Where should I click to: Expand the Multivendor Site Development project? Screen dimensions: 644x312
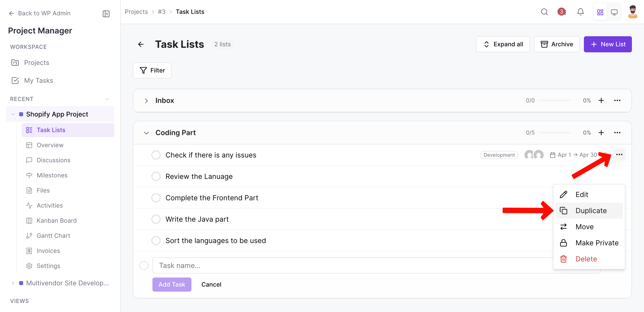coord(13,283)
